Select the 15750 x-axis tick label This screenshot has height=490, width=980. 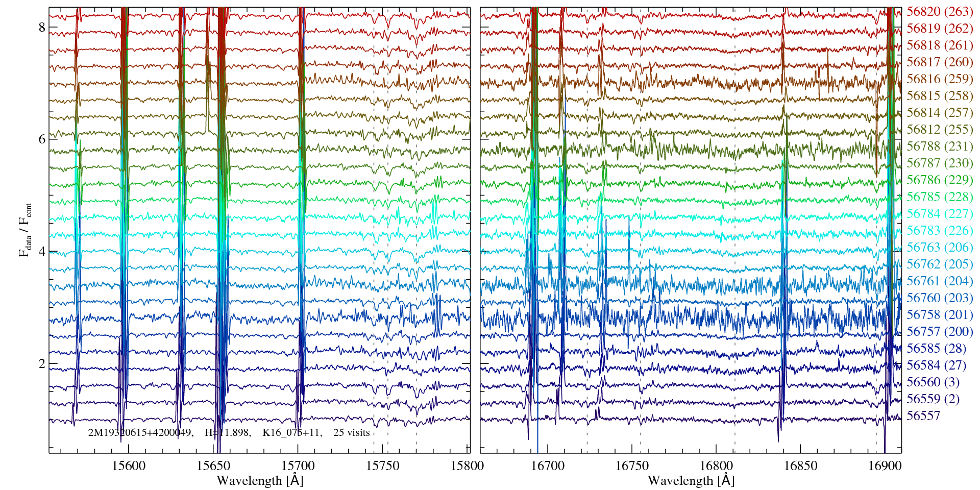(383, 466)
